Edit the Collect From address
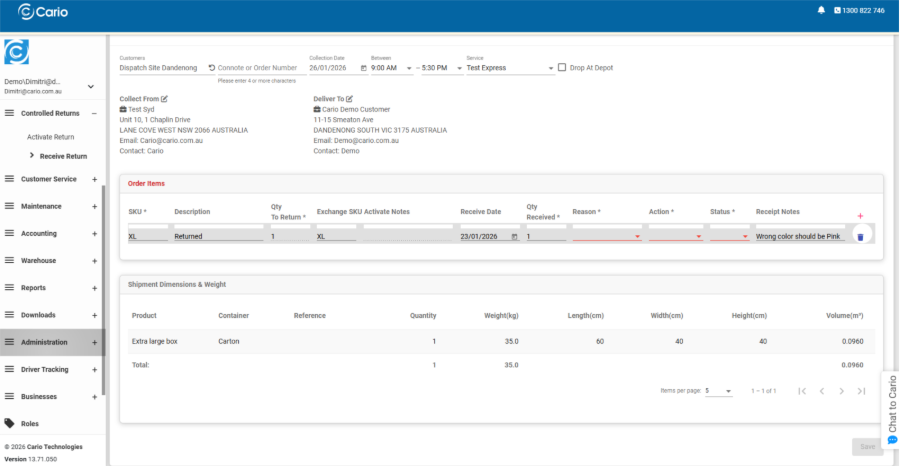This screenshot has width=900, height=466. (165, 99)
